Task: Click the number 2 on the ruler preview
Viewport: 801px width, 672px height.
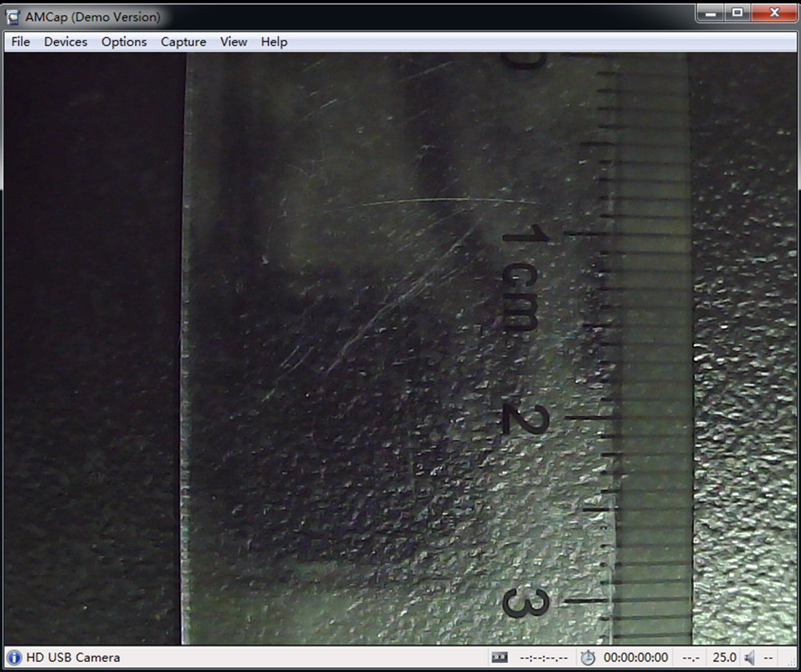Action: point(524,419)
